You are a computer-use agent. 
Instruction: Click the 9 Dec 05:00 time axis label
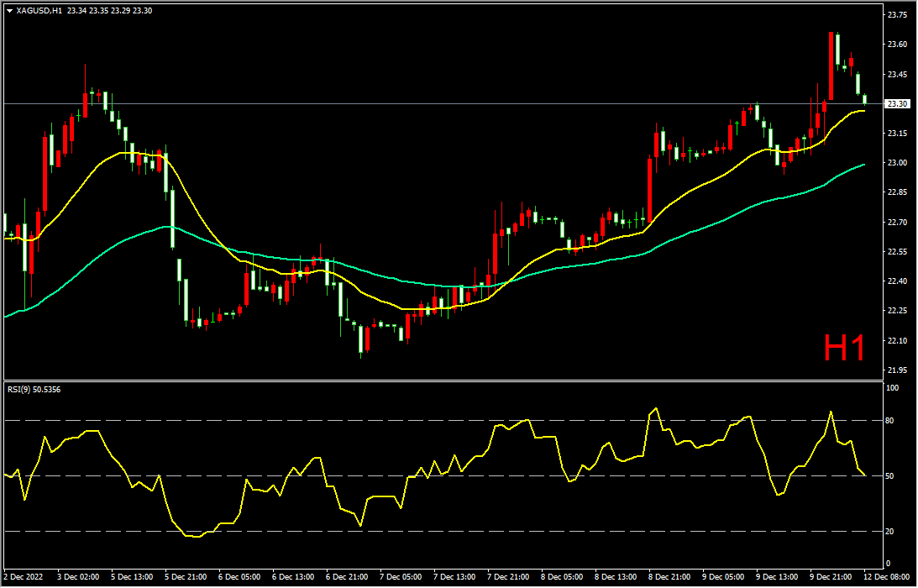point(724,577)
